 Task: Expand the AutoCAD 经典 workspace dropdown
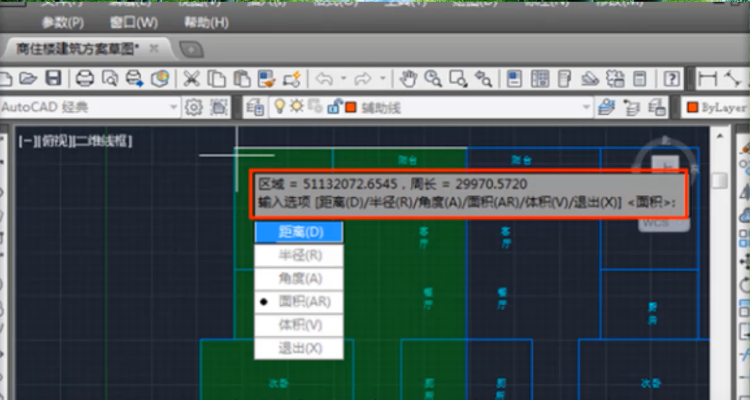(x=173, y=107)
